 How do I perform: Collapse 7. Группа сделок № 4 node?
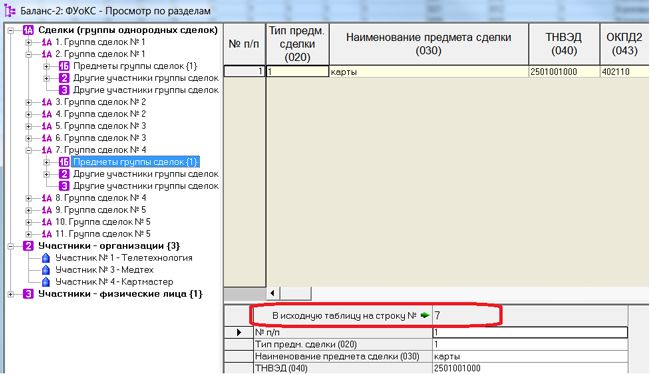(29, 150)
